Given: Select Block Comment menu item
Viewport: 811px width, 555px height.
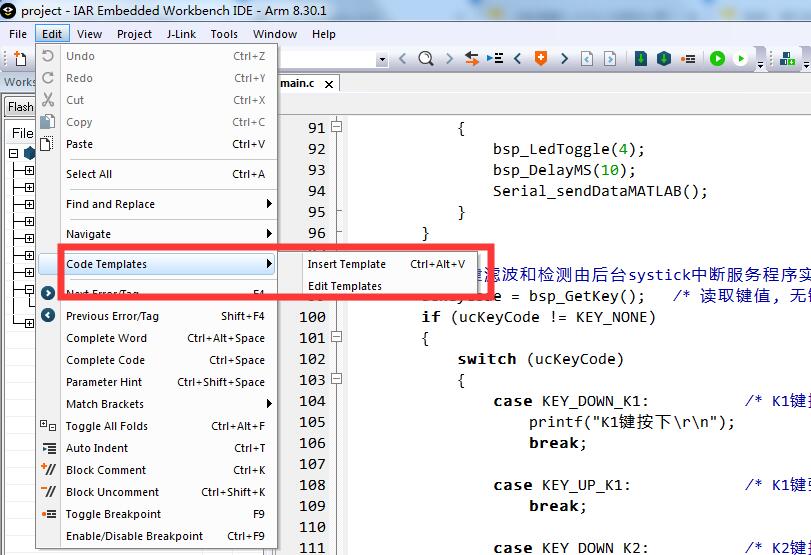Looking at the screenshot, I should pos(157,470).
